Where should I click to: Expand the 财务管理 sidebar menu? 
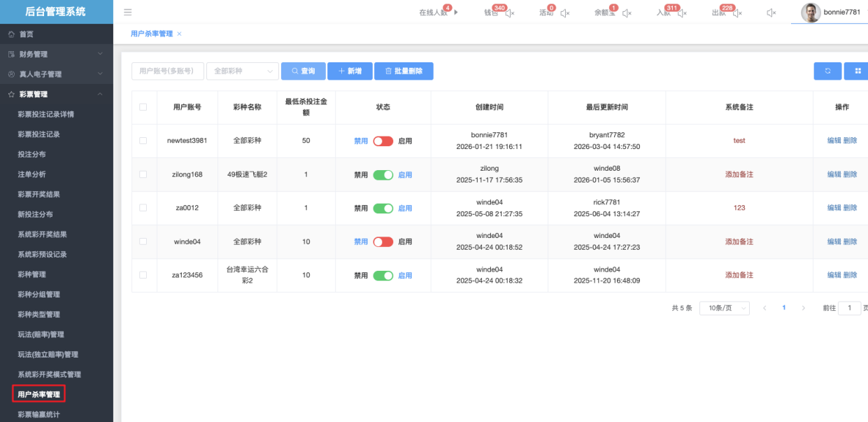click(56, 54)
